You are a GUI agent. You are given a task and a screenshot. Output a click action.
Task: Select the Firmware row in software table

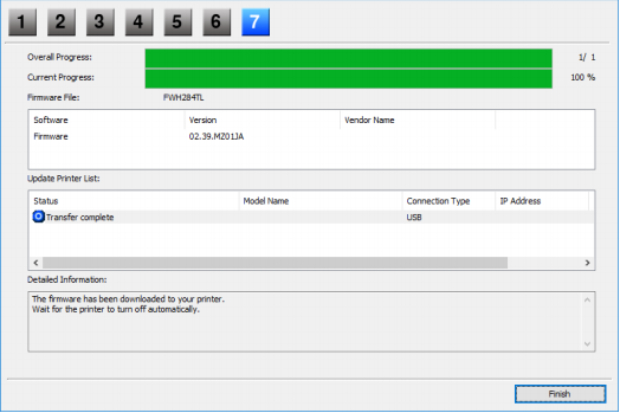(311, 136)
